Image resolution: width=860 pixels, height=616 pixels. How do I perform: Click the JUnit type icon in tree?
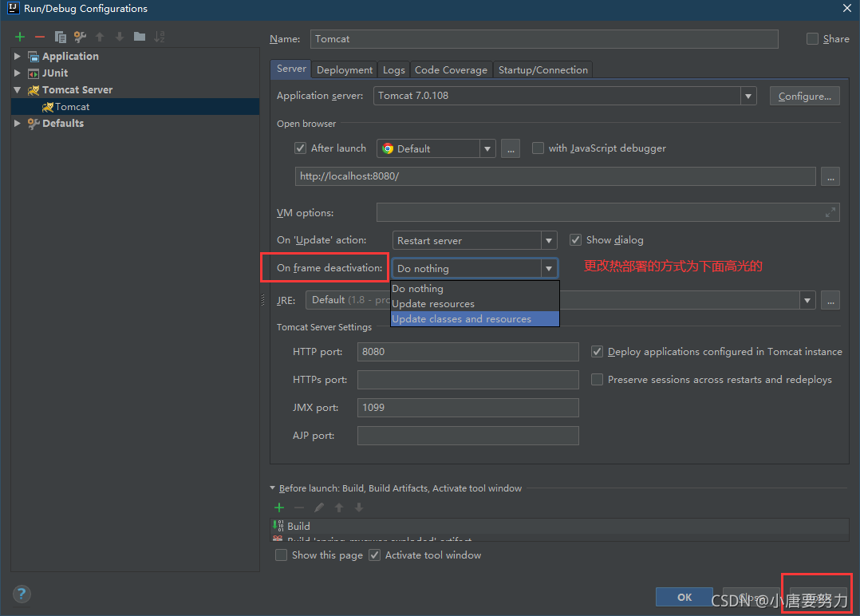click(x=34, y=73)
